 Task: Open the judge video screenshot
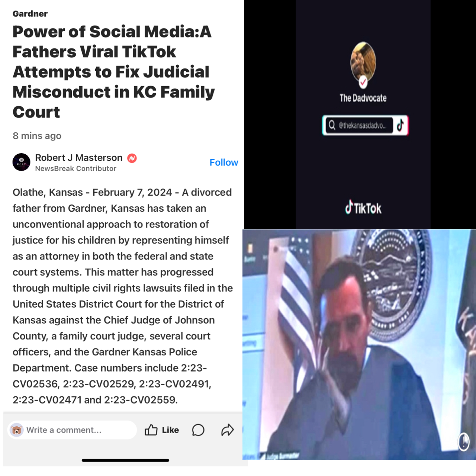[359, 345]
